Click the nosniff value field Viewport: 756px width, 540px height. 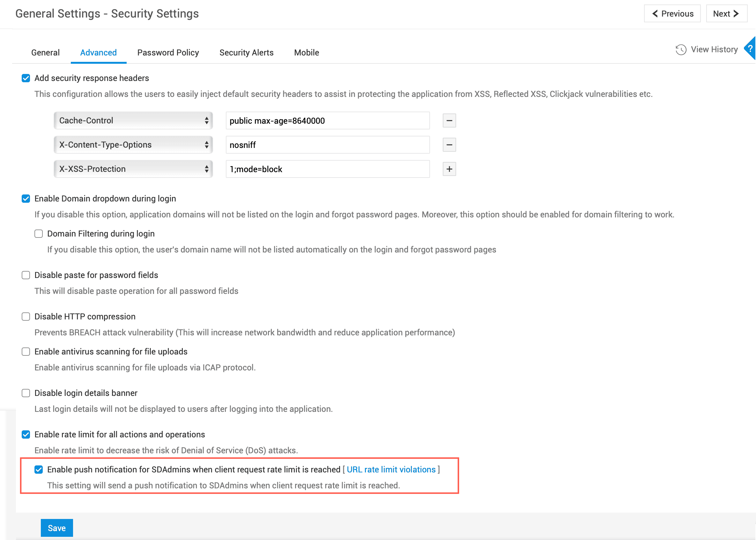[x=327, y=145]
